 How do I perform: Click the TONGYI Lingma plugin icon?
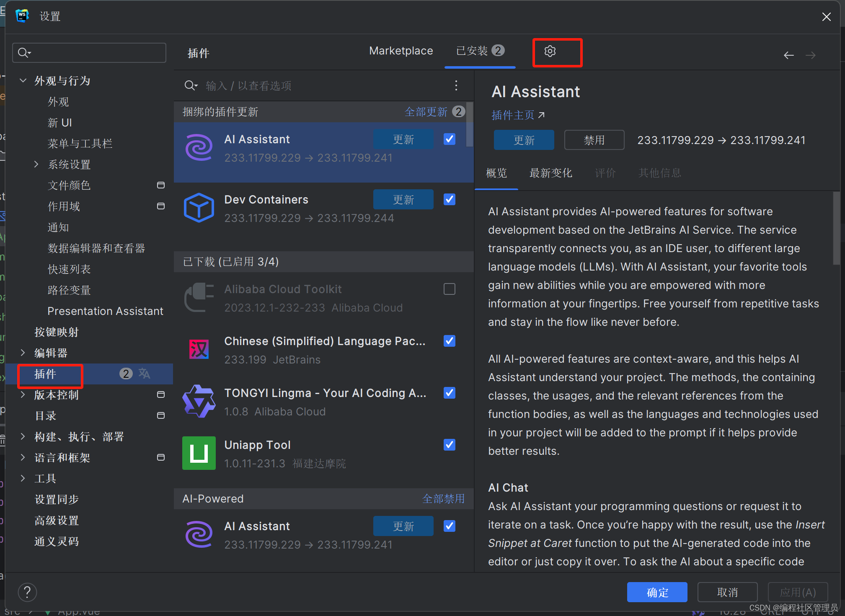pyautogui.click(x=199, y=401)
